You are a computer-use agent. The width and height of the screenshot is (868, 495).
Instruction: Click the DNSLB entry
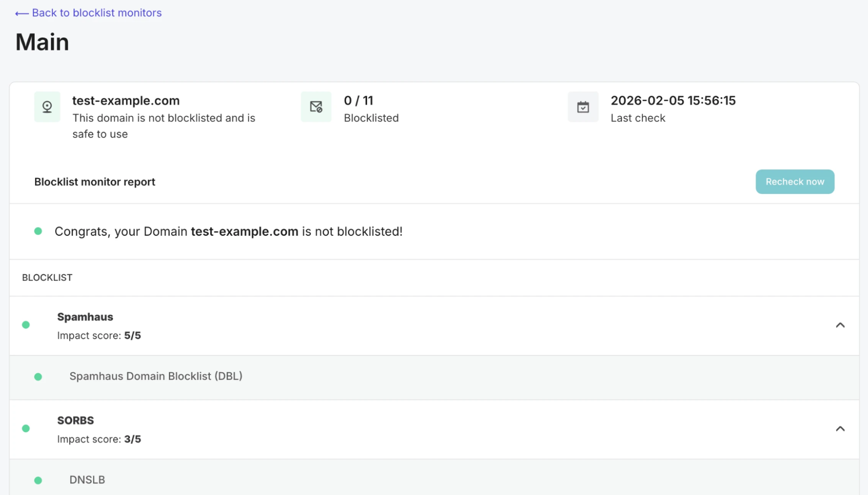[x=87, y=480]
